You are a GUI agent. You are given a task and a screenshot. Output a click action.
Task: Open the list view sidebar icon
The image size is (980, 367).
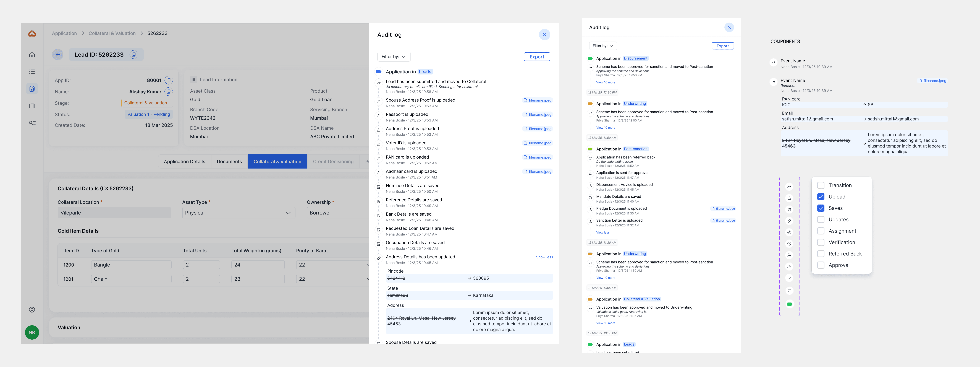(x=32, y=72)
